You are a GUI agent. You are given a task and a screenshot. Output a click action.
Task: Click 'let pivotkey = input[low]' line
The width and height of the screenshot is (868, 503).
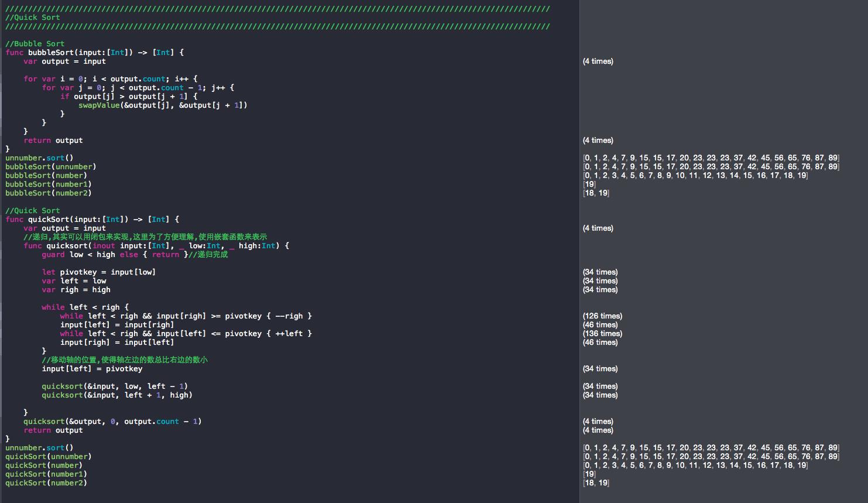pos(98,272)
